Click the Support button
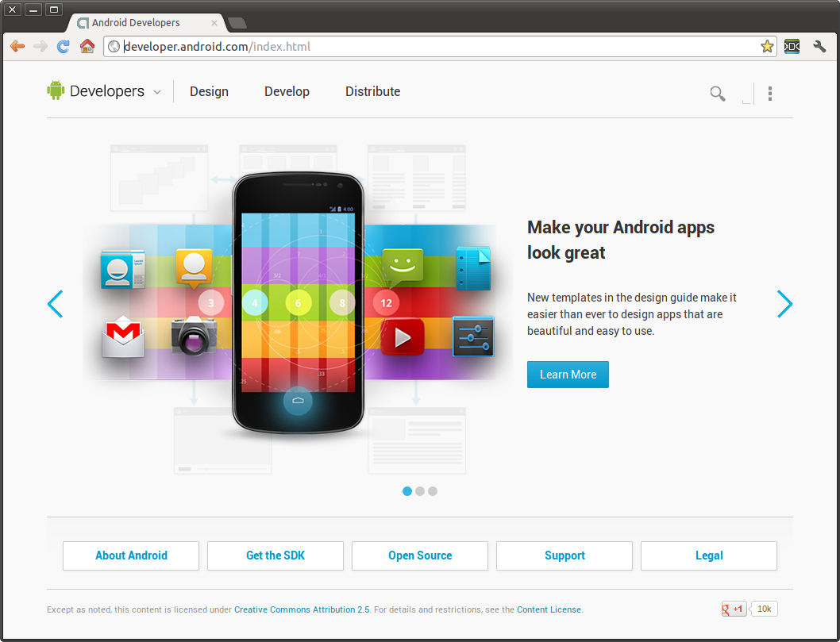Screen dimensions: 840x642 [564, 556]
